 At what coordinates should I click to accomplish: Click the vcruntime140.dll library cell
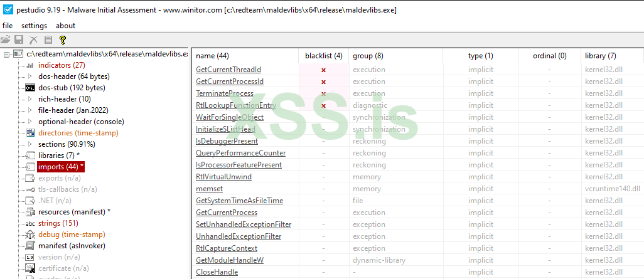coord(613,189)
